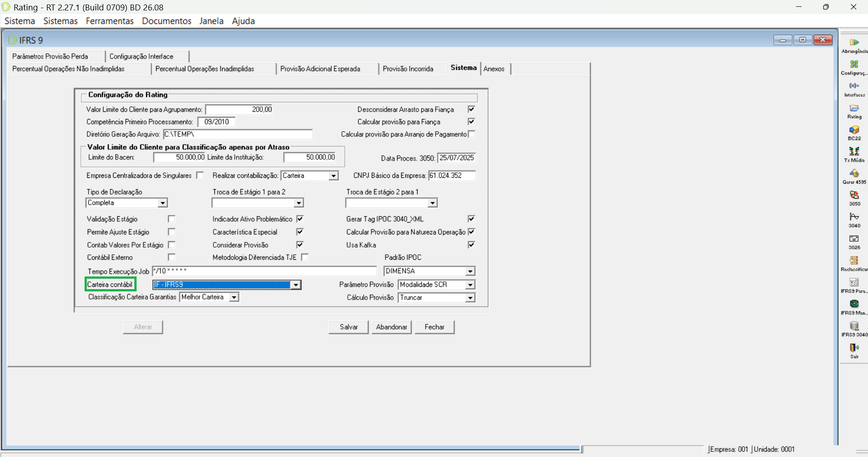
Task: Open Troca de Estágio 2 para 1 dropdown
Action: [432, 203]
